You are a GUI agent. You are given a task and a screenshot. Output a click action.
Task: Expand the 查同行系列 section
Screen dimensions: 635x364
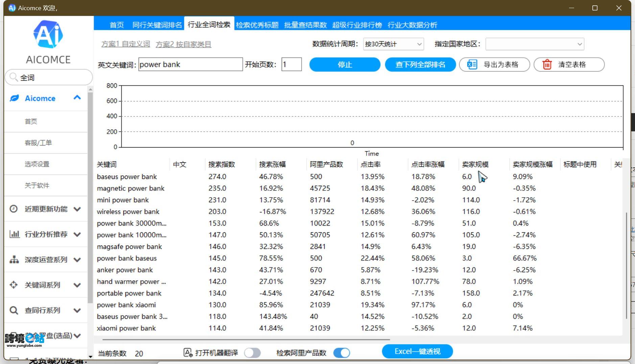77,310
